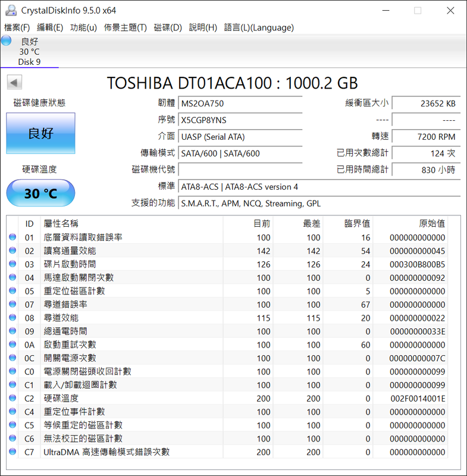Click status dot for attribute 0C 開關電源次數
The height and width of the screenshot is (476, 467).
click(12, 358)
